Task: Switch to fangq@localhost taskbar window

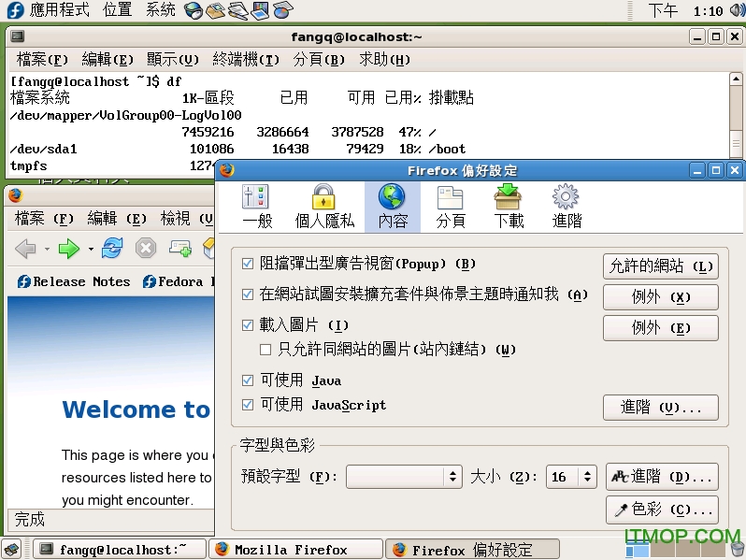Action: pos(119,550)
